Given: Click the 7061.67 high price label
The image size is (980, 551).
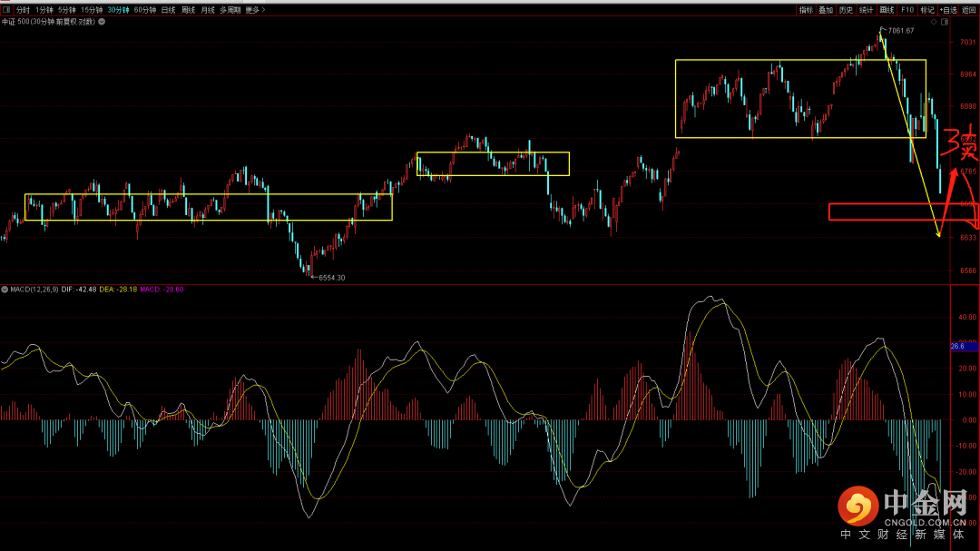Looking at the screenshot, I should [901, 31].
